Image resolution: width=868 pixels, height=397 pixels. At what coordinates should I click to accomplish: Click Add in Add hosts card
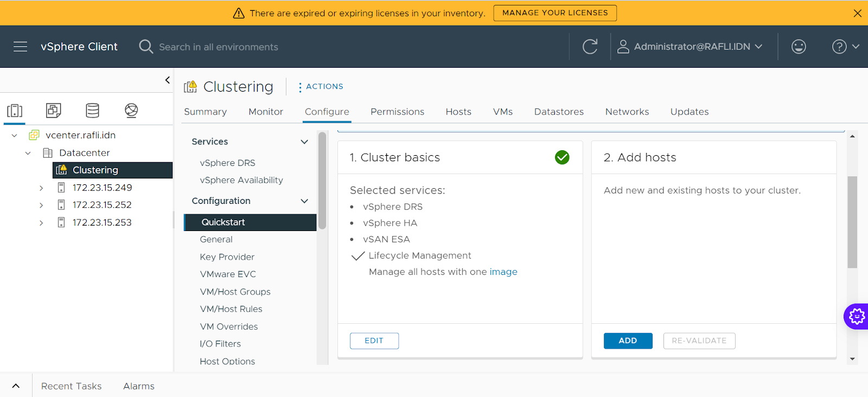pyautogui.click(x=628, y=341)
